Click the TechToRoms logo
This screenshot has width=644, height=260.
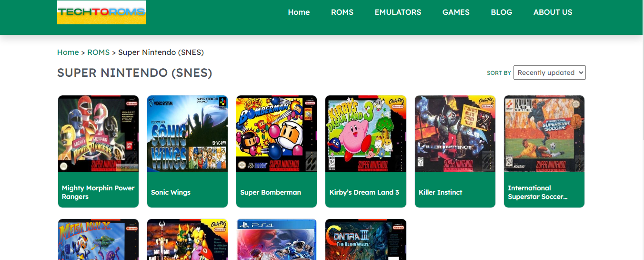101,12
